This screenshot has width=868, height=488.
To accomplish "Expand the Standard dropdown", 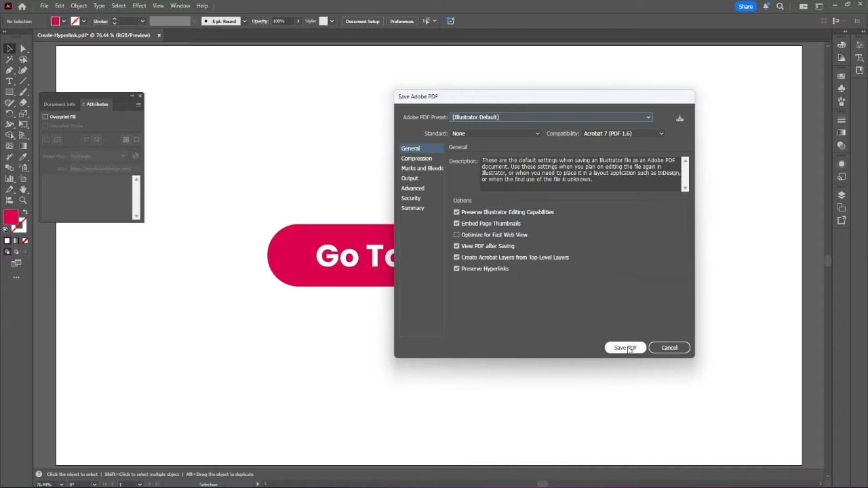I will click(x=536, y=134).
